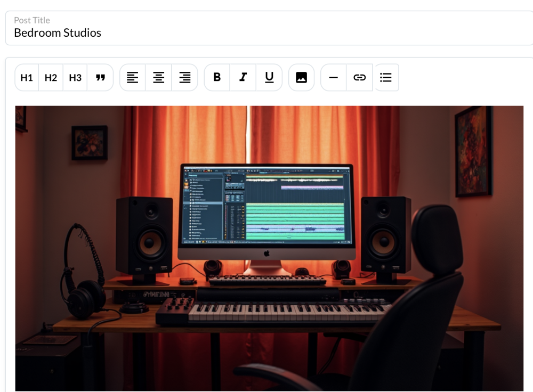Viewport: 533px width, 392px height.
Task: Select the bedroom studio photo in editor
Action: point(269,320)
